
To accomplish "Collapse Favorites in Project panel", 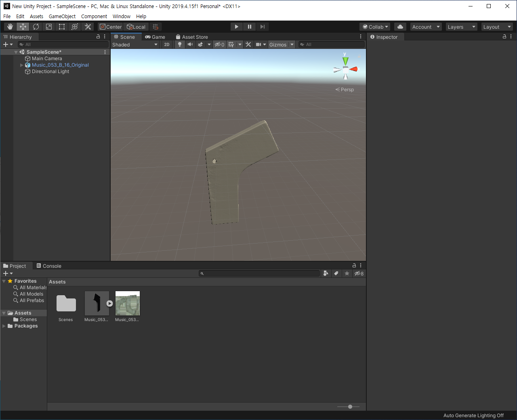I will pos(4,281).
